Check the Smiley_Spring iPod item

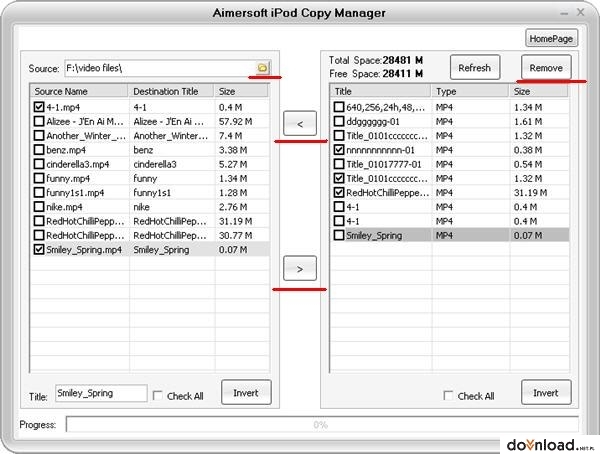(339, 235)
